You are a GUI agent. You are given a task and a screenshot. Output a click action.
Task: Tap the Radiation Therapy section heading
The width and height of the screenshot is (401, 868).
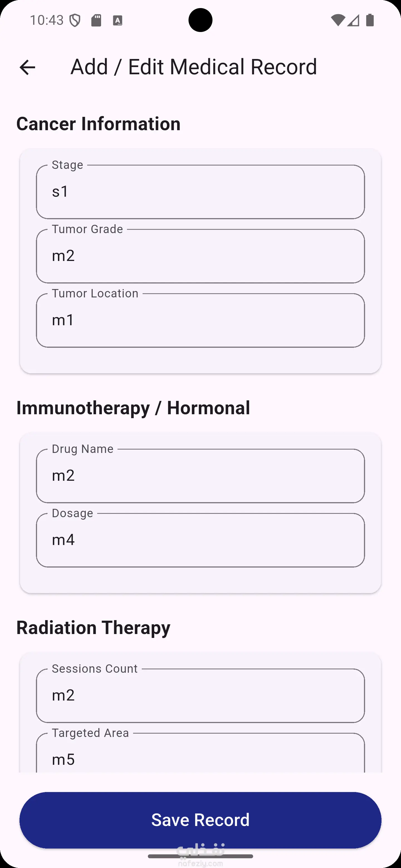tap(93, 627)
